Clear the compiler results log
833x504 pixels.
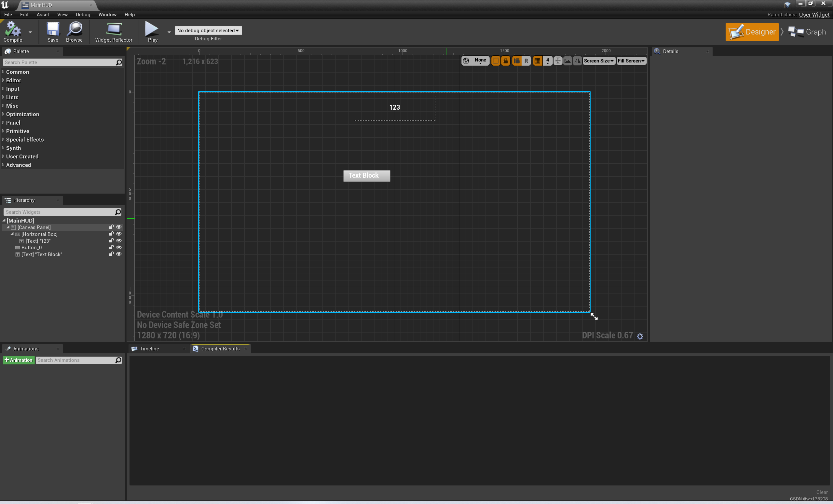[822, 492]
